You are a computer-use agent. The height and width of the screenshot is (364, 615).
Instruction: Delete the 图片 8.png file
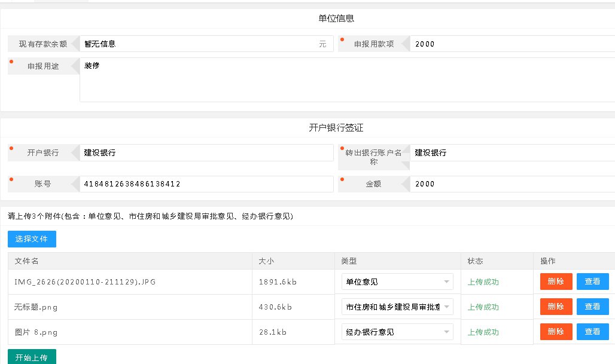coord(556,332)
